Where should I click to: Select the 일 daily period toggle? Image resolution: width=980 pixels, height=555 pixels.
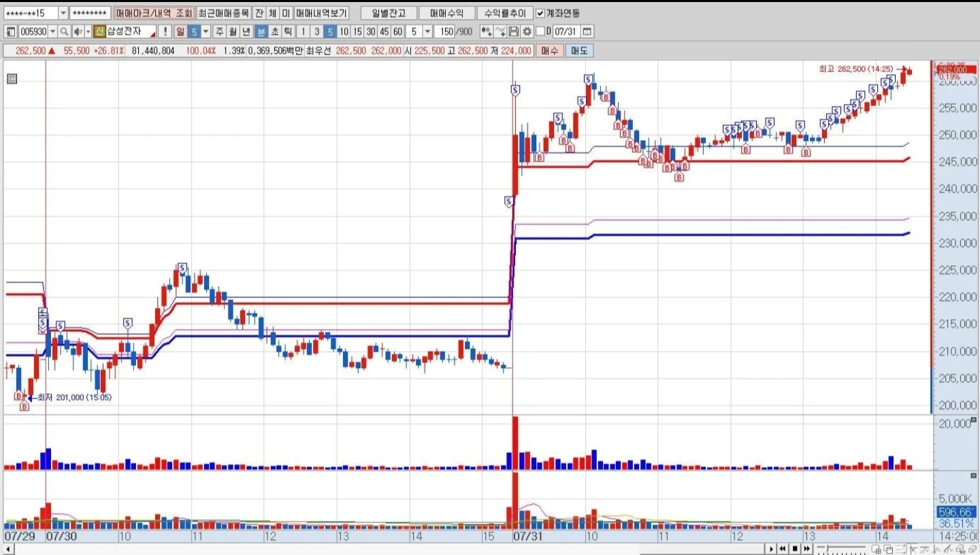pyautogui.click(x=180, y=31)
